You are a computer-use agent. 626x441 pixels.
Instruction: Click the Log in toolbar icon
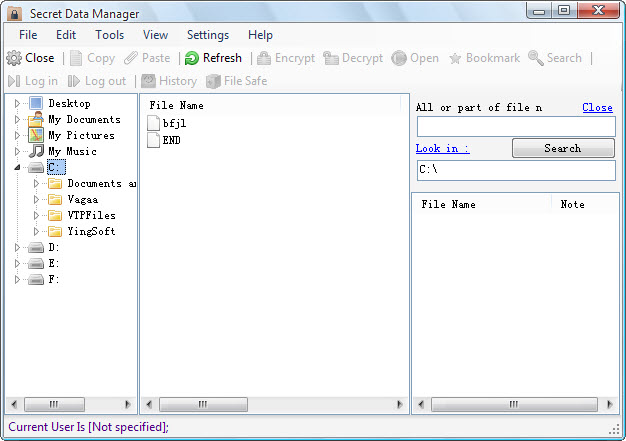point(14,81)
